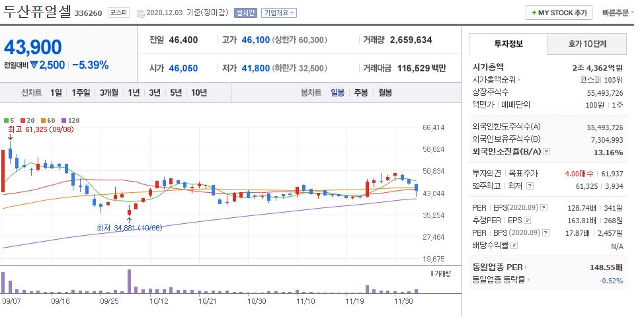Open the help icon next to 추정PER EPS
The width and height of the screenshot is (644, 317).
click(x=528, y=221)
